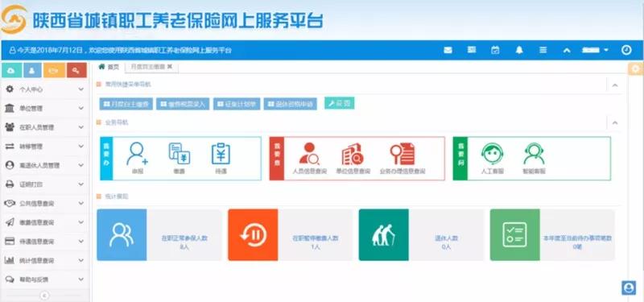Click the 月度自主缴费 quick menu button

126,104
